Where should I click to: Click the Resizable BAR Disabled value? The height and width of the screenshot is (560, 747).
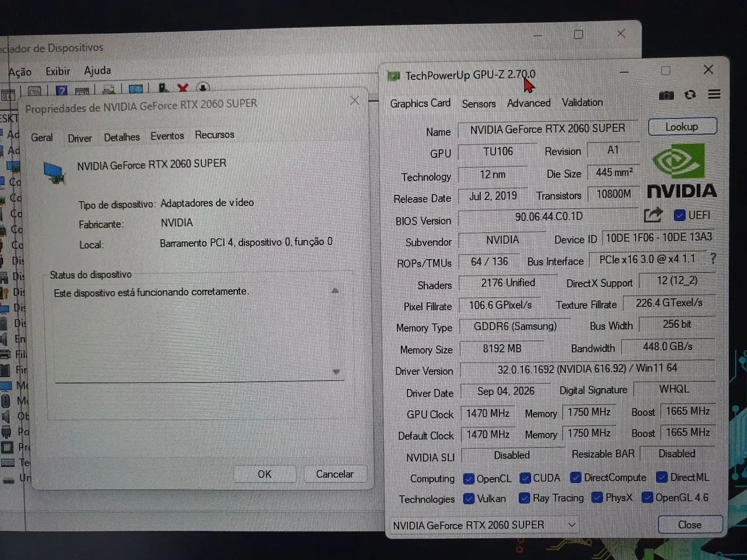click(x=677, y=454)
